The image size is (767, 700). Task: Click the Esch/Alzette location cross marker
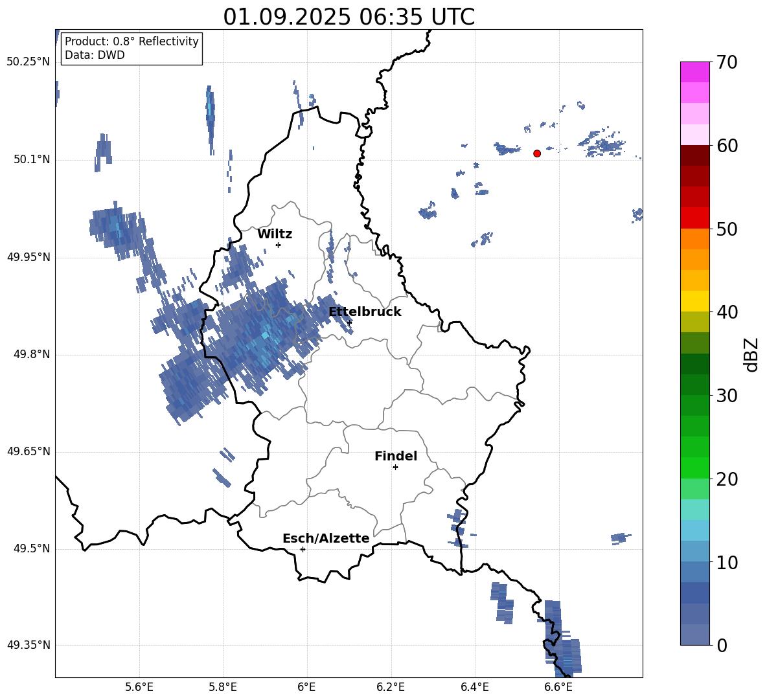click(303, 549)
